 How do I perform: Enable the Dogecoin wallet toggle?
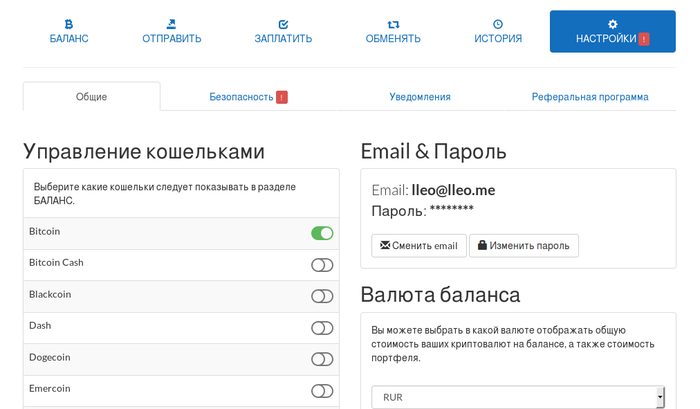click(322, 359)
